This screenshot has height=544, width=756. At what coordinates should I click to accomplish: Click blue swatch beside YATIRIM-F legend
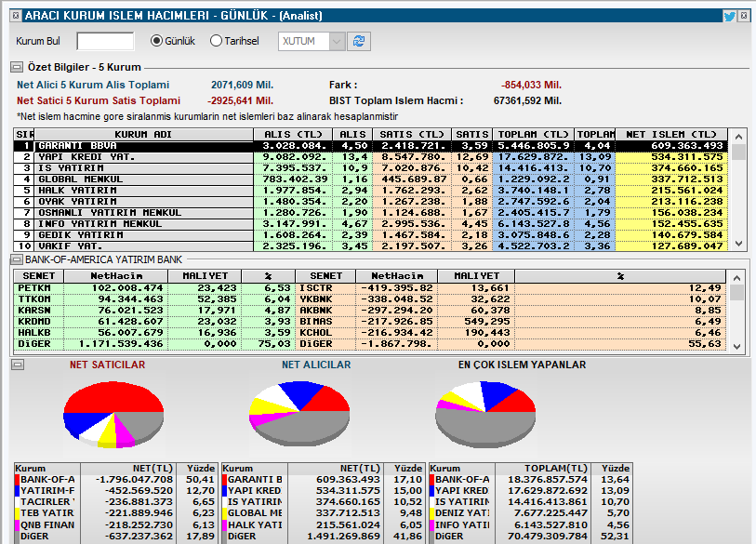coord(17,490)
